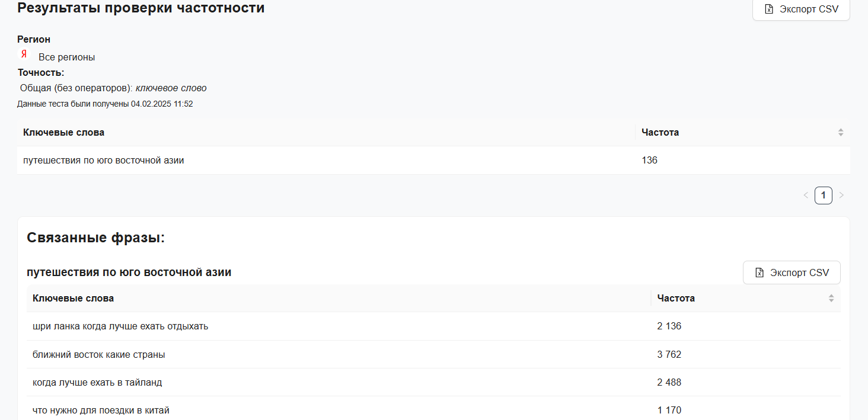Sort the top table by frequency arrows

(840, 133)
